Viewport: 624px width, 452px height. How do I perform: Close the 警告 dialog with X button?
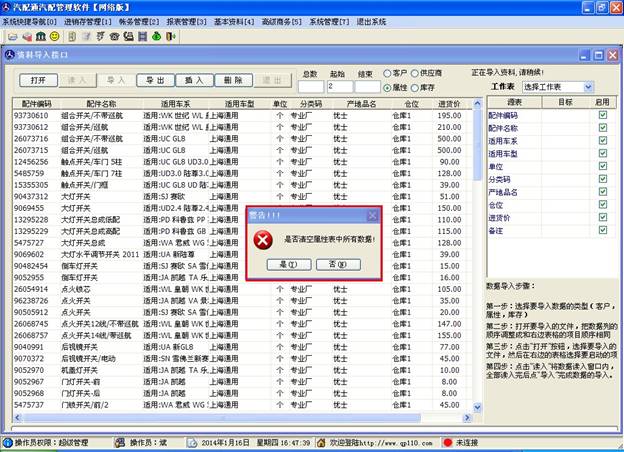coord(373,215)
